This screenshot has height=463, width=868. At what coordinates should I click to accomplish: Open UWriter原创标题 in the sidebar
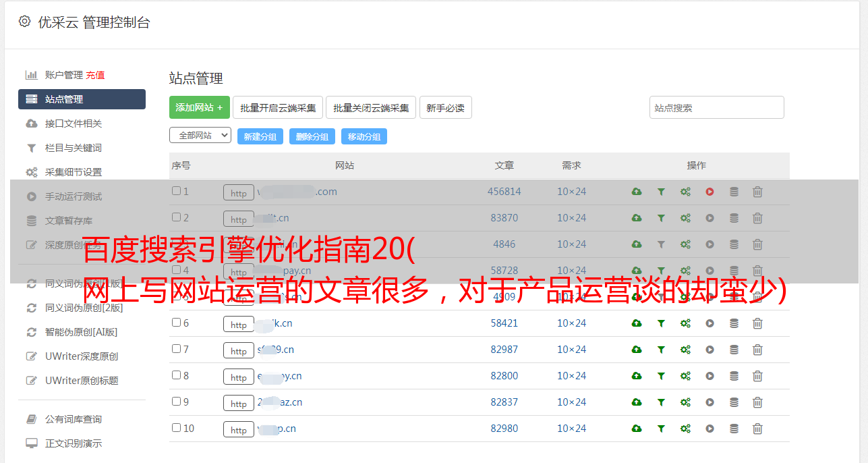point(82,381)
